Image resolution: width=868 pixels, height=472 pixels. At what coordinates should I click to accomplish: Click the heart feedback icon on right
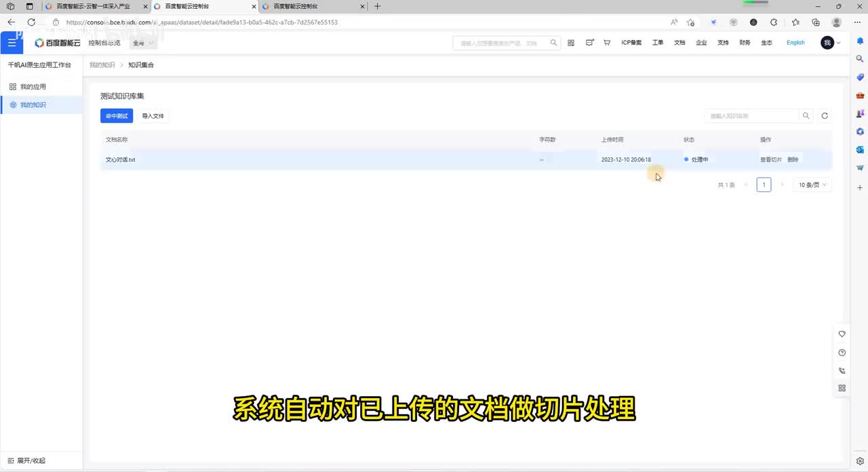(x=842, y=334)
